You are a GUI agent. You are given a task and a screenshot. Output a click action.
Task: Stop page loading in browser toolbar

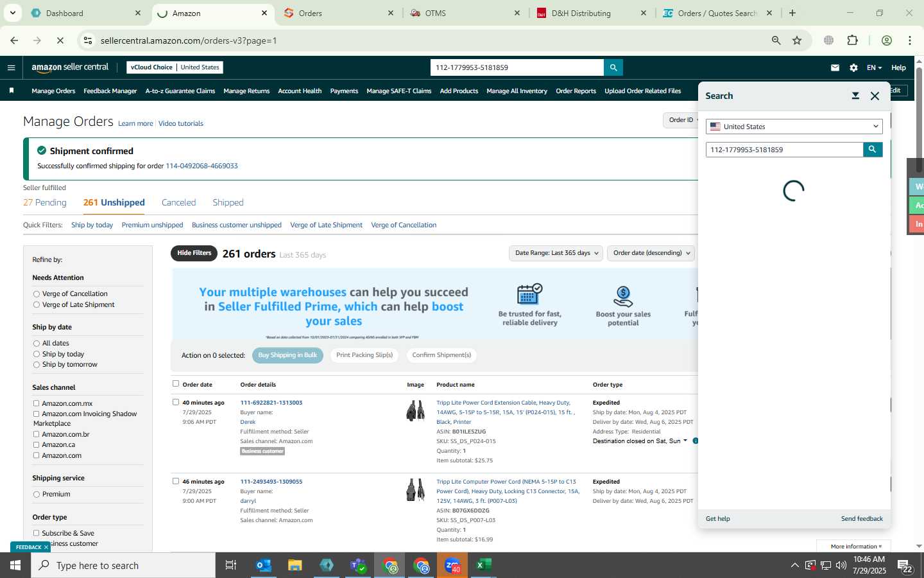[x=60, y=40]
